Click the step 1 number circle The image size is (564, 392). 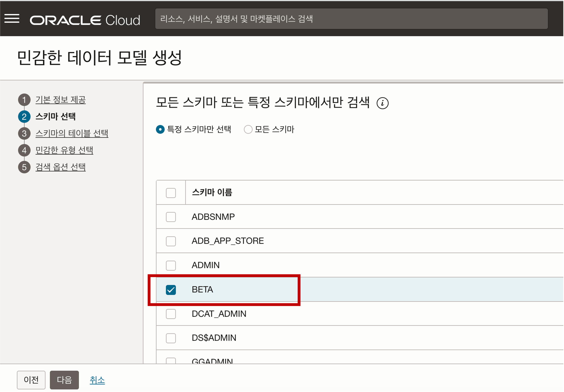click(24, 100)
